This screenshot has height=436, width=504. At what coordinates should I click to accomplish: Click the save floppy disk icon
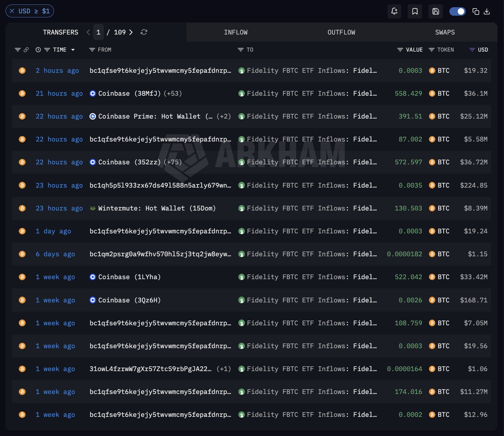[436, 11]
